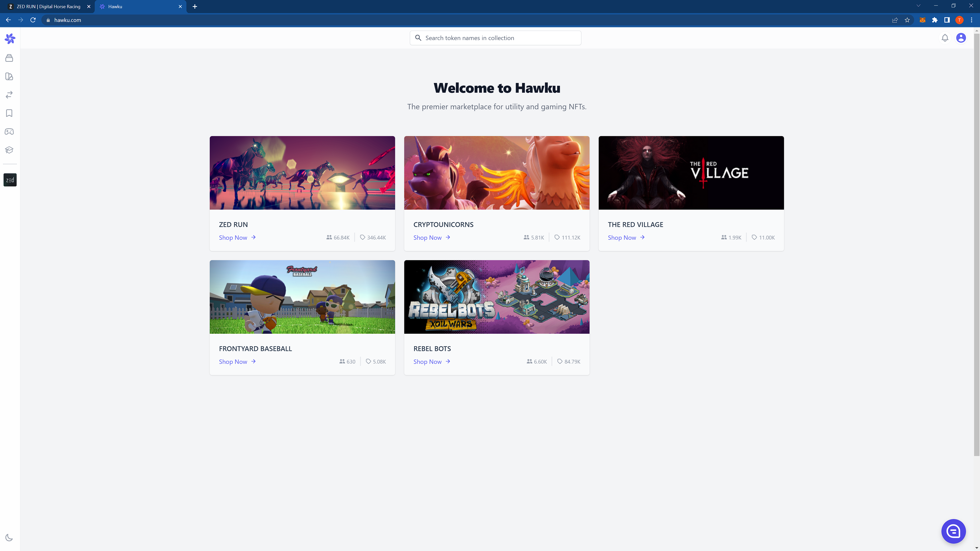Select the zed collection shortcut in sidebar
This screenshot has width=980, height=551.
10,180
